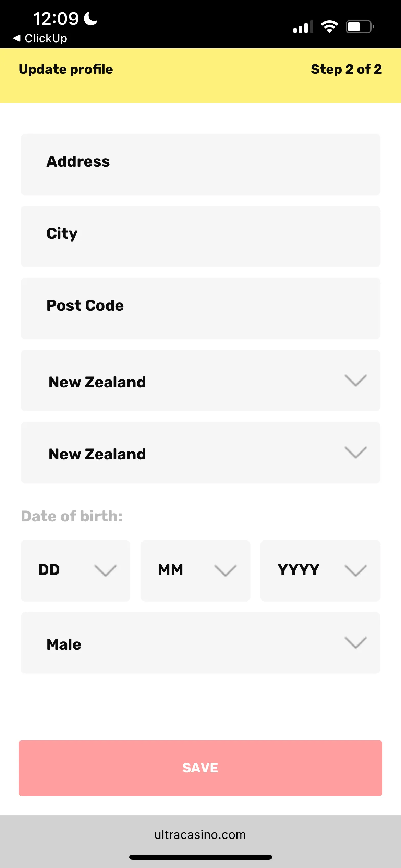Tap the ultracasino.com address bar
Image resolution: width=401 pixels, height=868 pixels.
[x=200, y=835]
